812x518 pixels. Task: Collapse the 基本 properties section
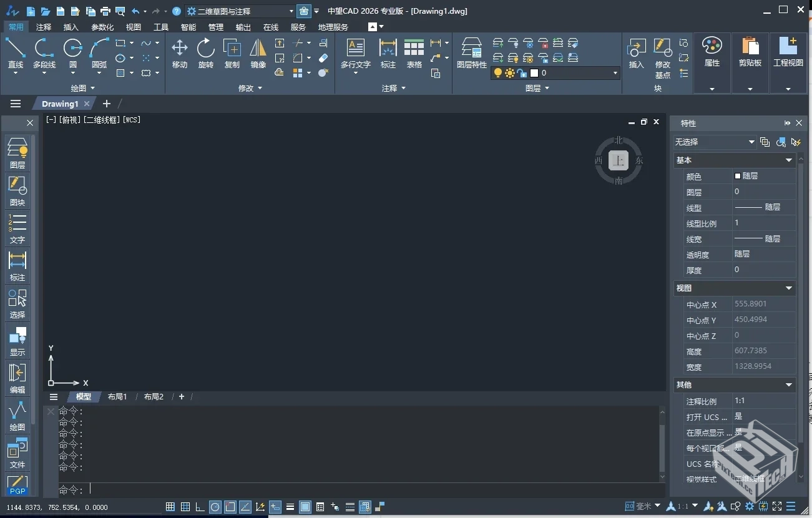pyautogui.click(x=789, y=160)
